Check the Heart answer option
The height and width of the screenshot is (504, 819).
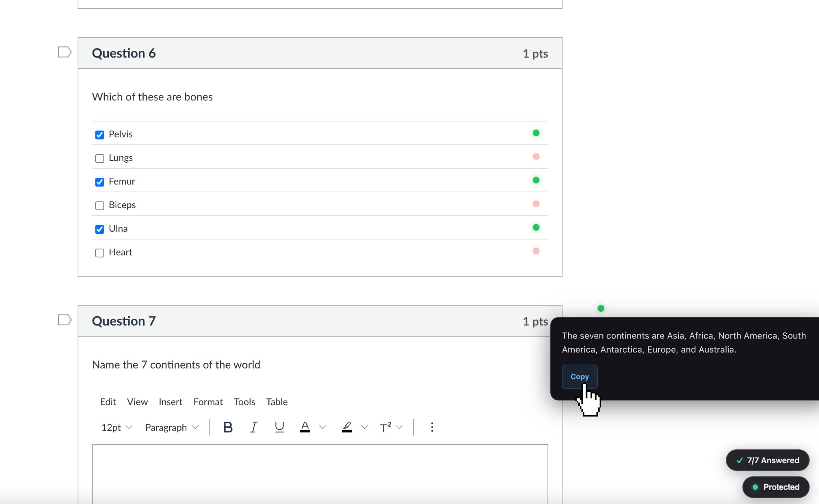(100, 253)
